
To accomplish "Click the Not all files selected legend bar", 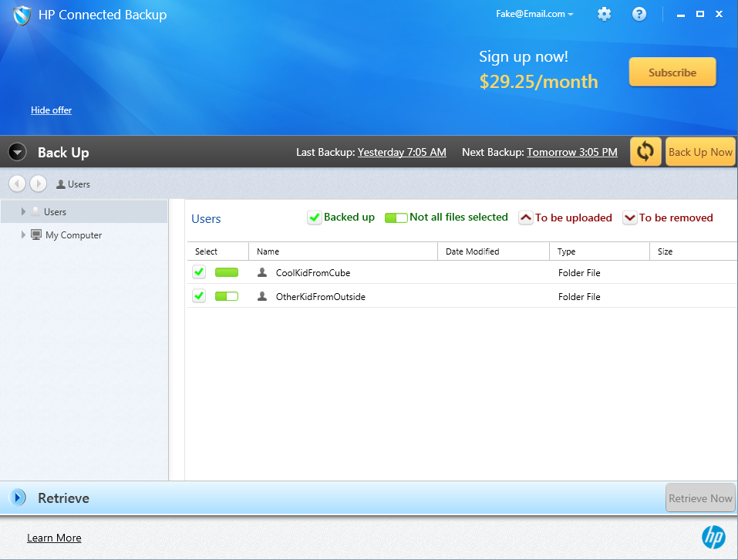I will tap(396, 218).
